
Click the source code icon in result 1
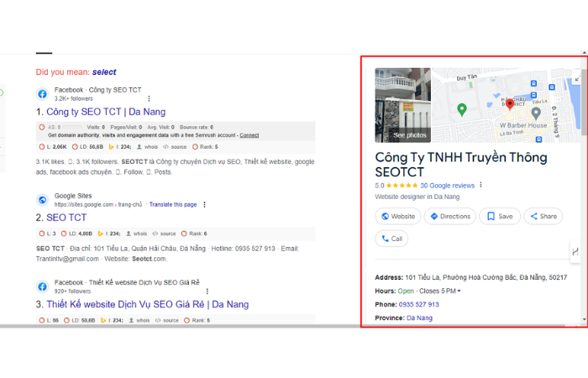pos(165,147)
